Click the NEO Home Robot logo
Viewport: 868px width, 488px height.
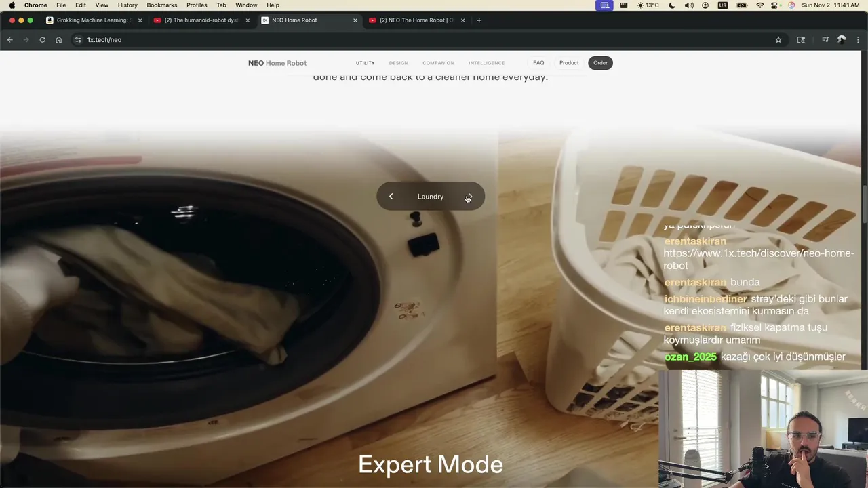(277, 63)
